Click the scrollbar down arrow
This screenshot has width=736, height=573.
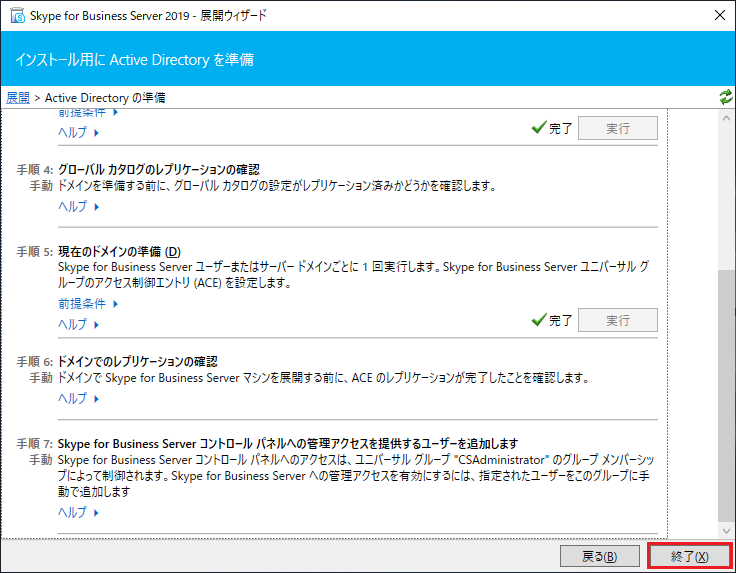pyautogui.click(x=726, y=531)
